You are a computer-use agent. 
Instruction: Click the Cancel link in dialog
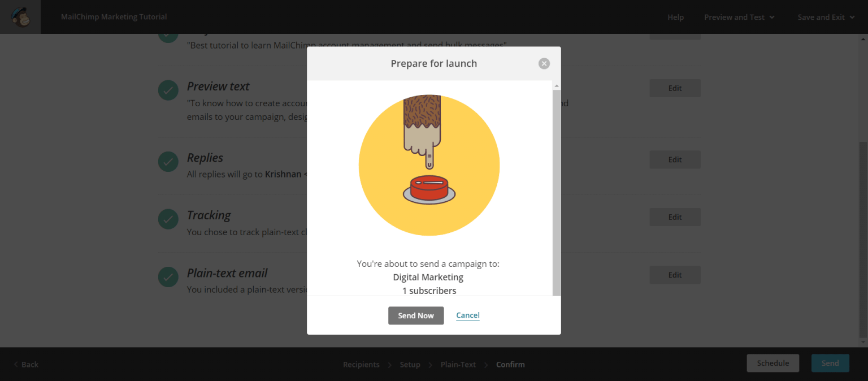click(x=467, y=315)
